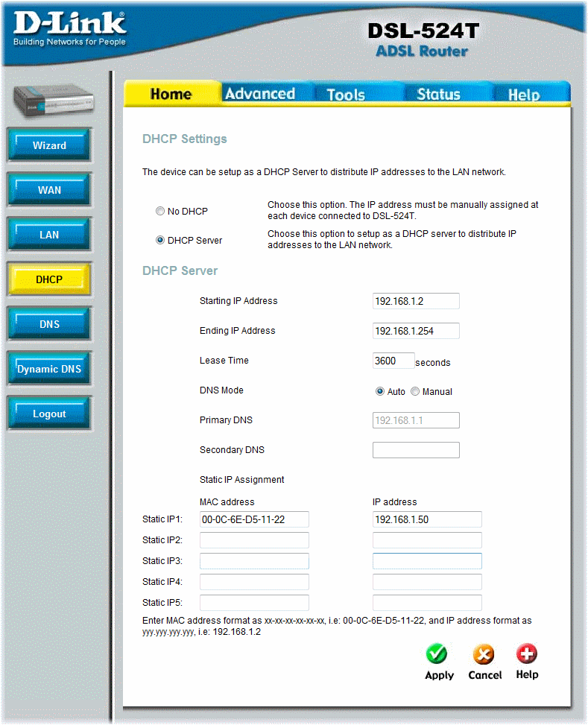588x725 pixels.
Task: Open Dynamic DNS settings
Action: point(49,369)
